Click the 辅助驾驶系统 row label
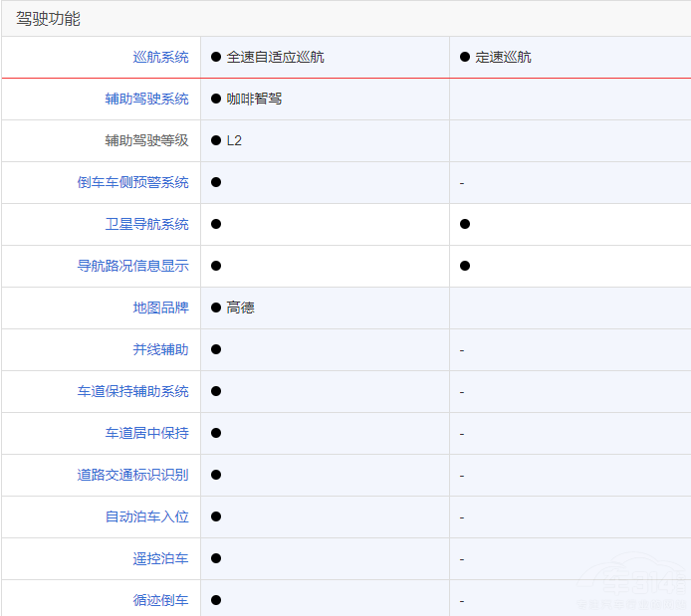The height and width of the screenshot is (616, 691). tap(146, 99)
